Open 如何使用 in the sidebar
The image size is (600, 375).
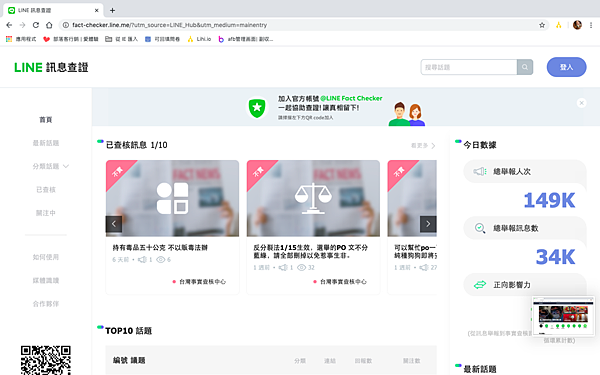click(46, 257)
